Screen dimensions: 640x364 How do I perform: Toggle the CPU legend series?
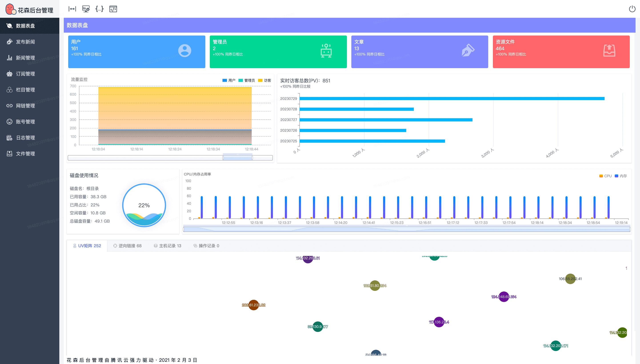tap(605, 176)
